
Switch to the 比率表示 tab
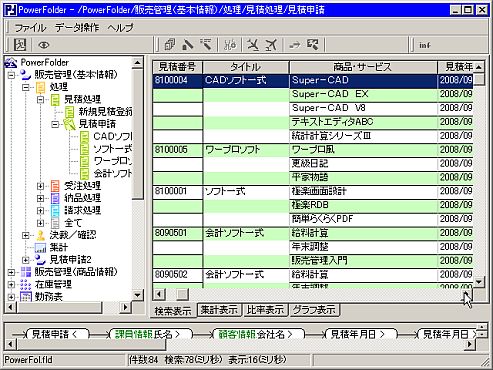pyautogui.click(x=265, y=310)
